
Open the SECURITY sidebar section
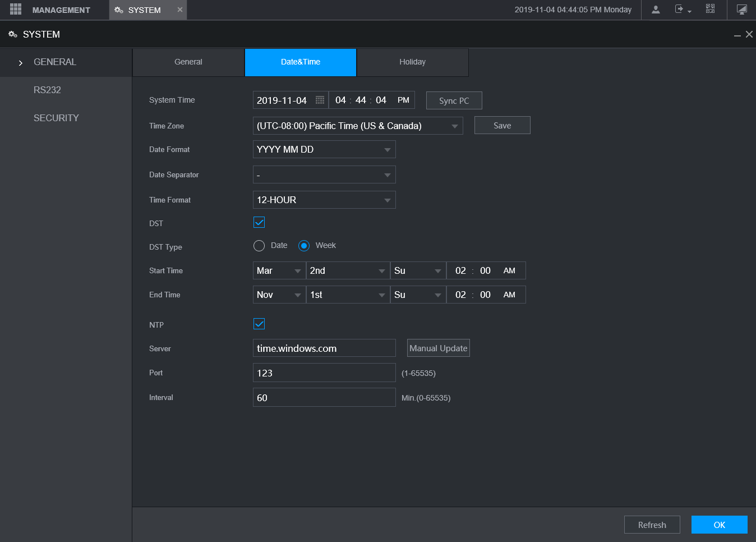(x=56, y=118)
